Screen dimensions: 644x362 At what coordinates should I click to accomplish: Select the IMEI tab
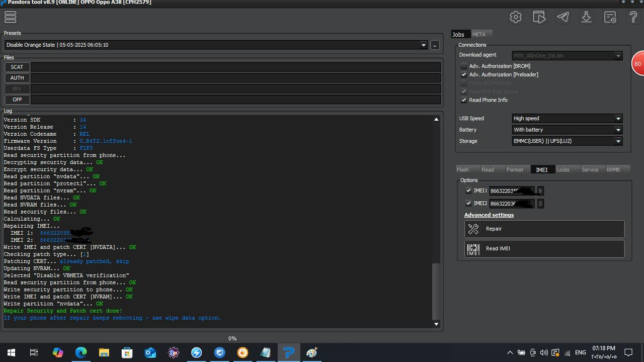coord(542,169)
